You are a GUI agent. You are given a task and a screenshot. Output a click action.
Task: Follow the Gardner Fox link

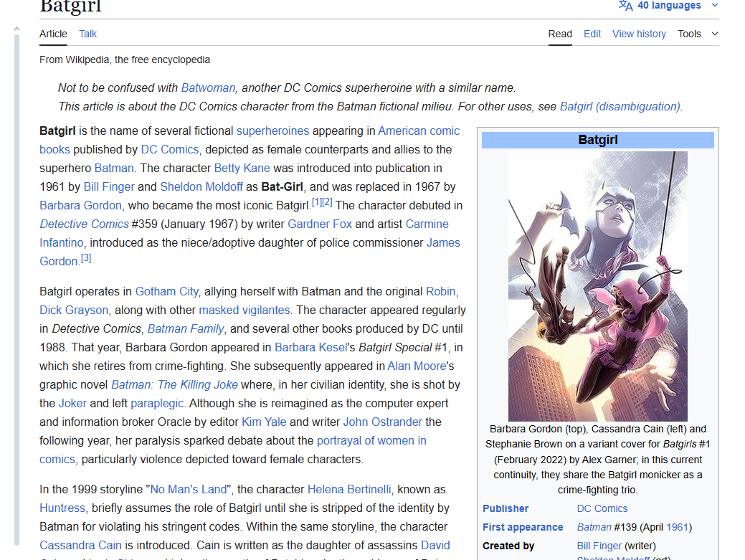coord(320,224)
